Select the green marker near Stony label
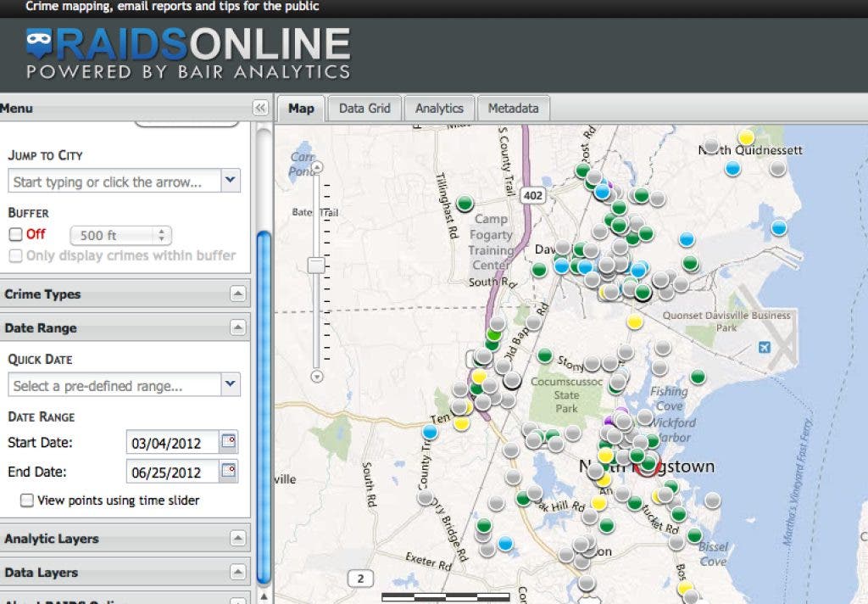Image resolution: width=868 pixels, height=604 pixels. click(x=545, y=355)
